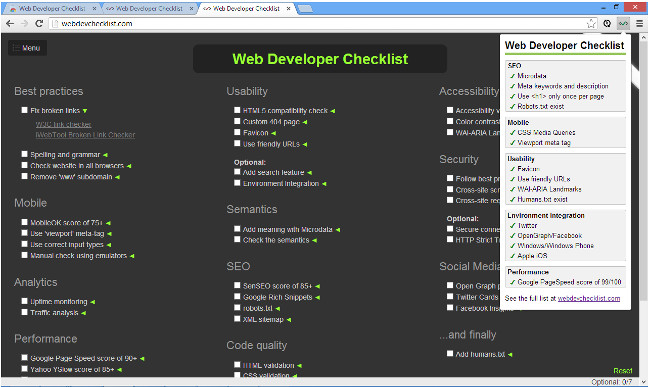Open the Menu button at top left
This screenshot has height=387, width=650.
coord(27,48)
